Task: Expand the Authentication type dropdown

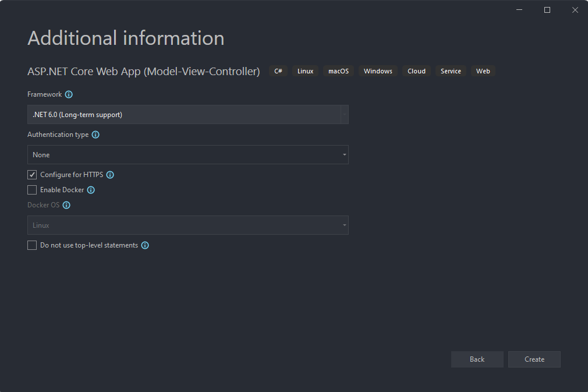Action: coord(187,155)
